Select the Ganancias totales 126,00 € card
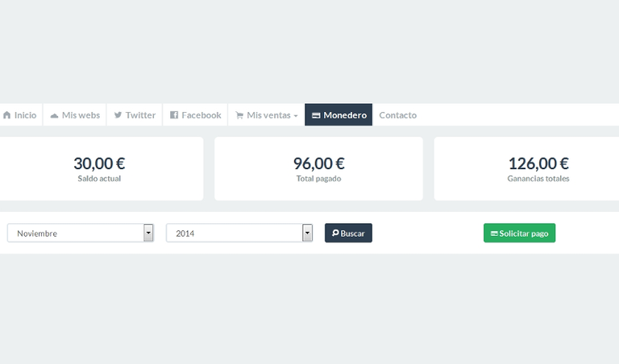 [538, 168]
